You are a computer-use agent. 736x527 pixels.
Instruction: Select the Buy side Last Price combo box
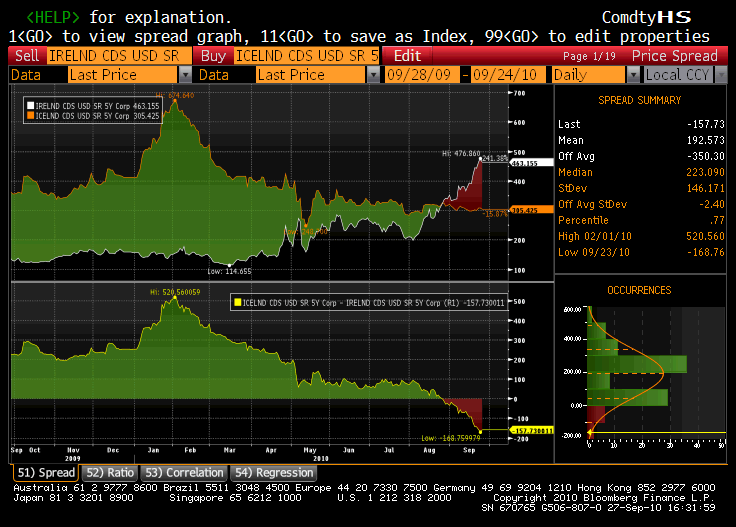(311, 75)
